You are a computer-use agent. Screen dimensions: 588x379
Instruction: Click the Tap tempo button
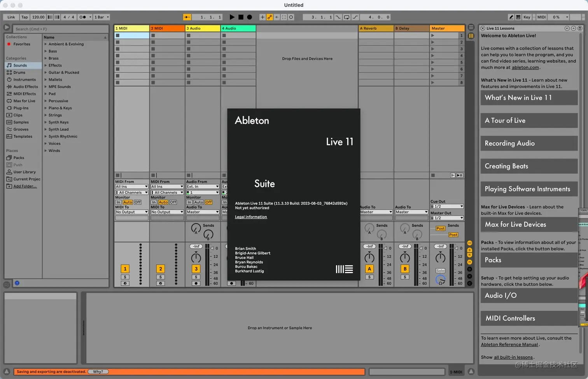tap(24, 17)
